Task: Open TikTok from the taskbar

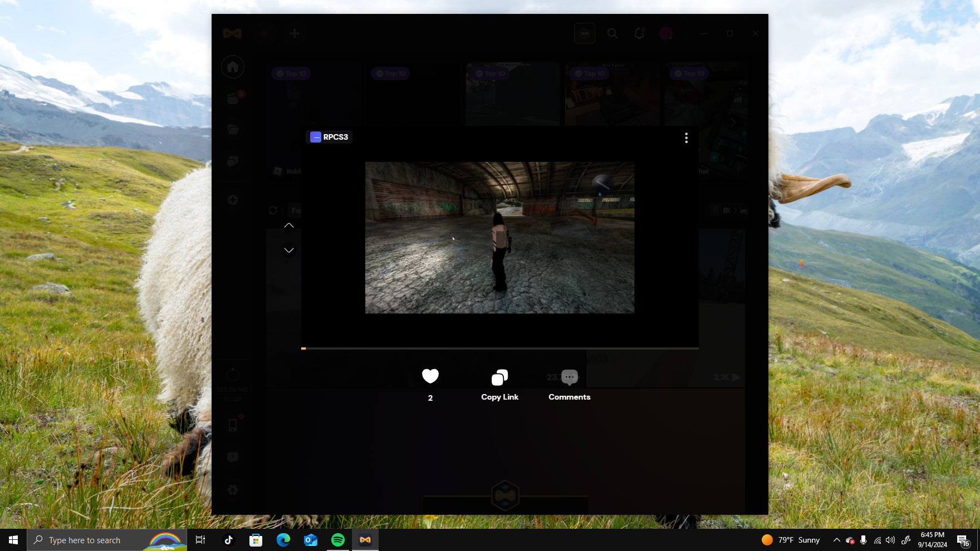Action: [229, 540]
